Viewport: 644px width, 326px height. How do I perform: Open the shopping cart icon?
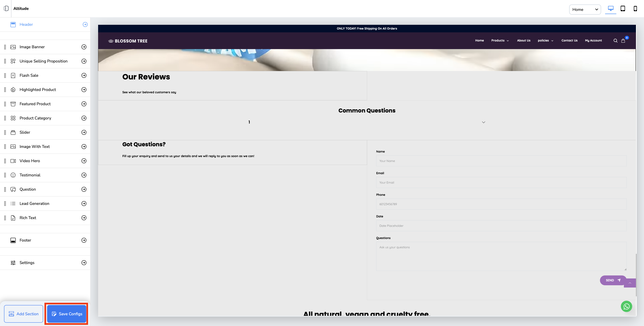point(623,41)
